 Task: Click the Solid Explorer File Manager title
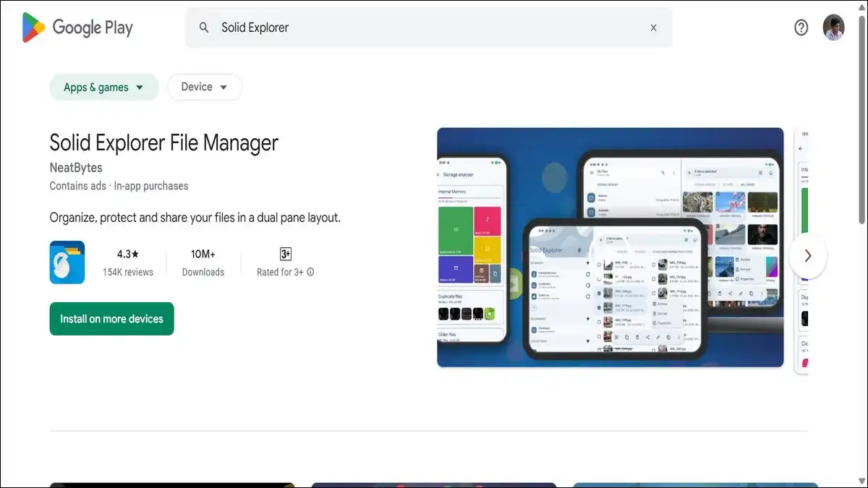tap(164, 142)
